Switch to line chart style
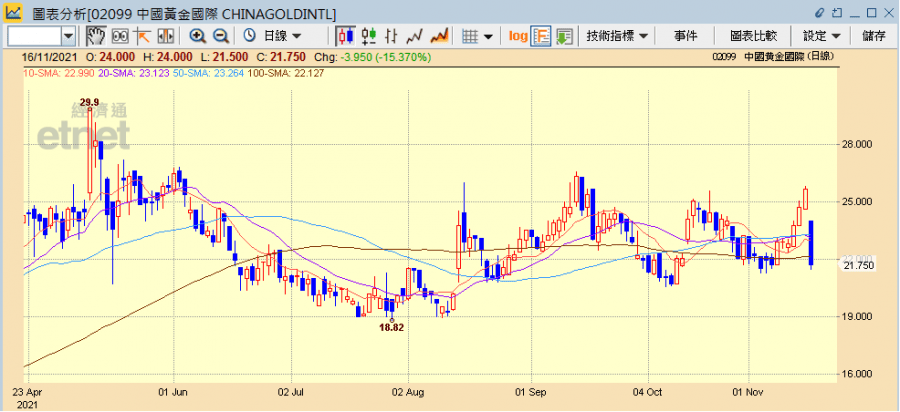The height and width of the screenshot is (412, 900). click(415, 36)
